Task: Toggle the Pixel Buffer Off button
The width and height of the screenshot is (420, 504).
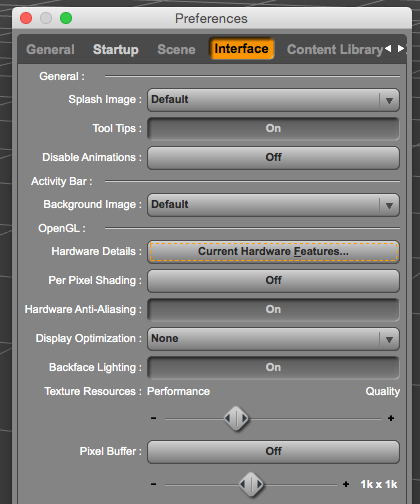Action: tap(273, 452)
